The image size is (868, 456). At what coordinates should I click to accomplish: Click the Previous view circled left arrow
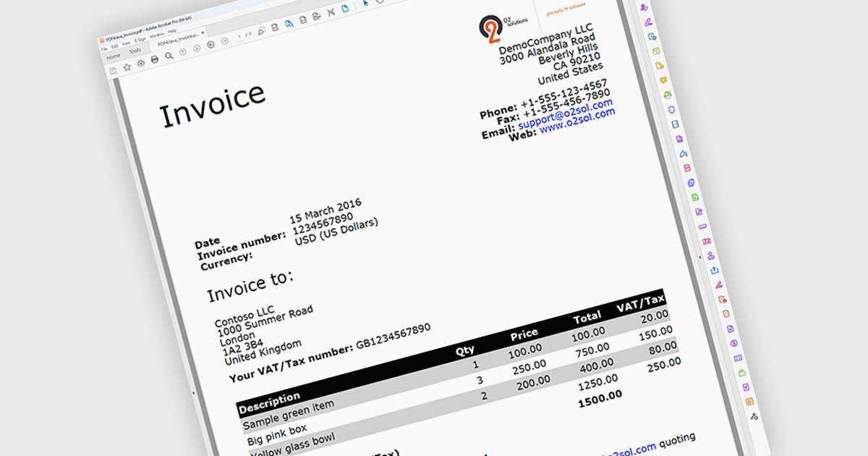[210, 44]
